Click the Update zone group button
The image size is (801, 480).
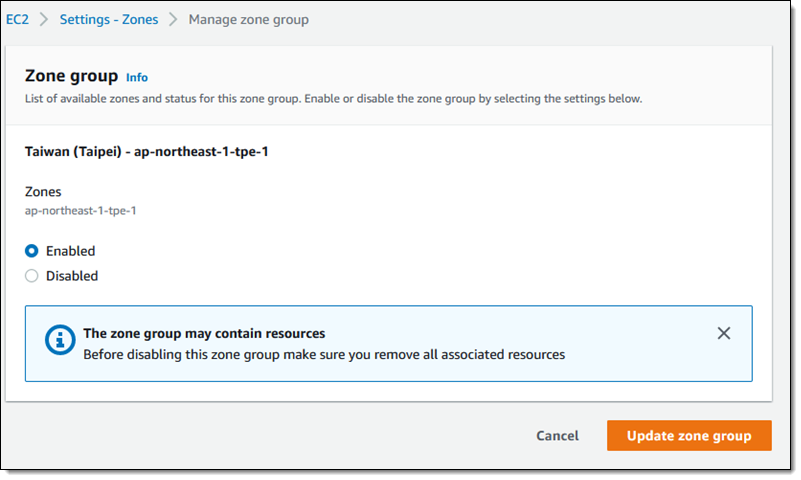689,436
